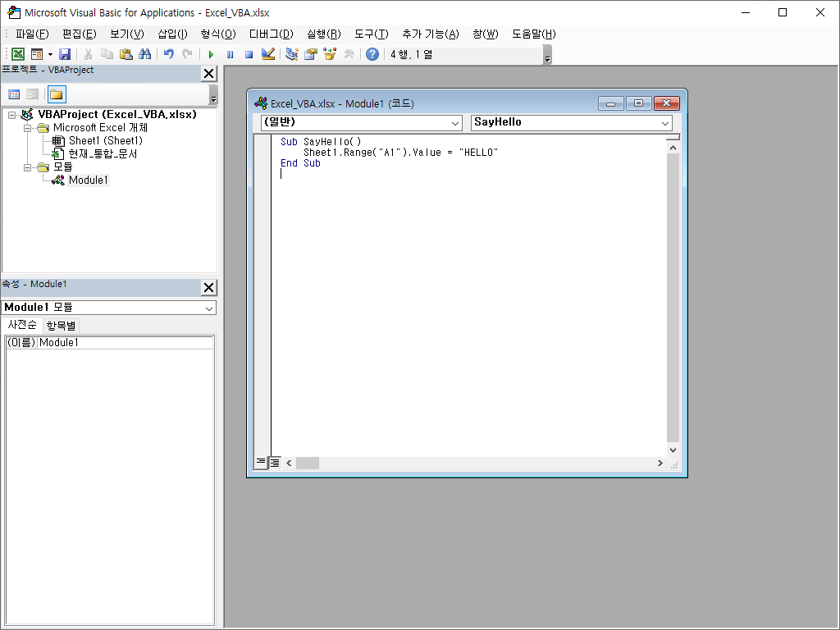Image resolution: width=840 pixels, height=630 pixels.
Task: Select Module1 in project tree
Action: [89, 180]
